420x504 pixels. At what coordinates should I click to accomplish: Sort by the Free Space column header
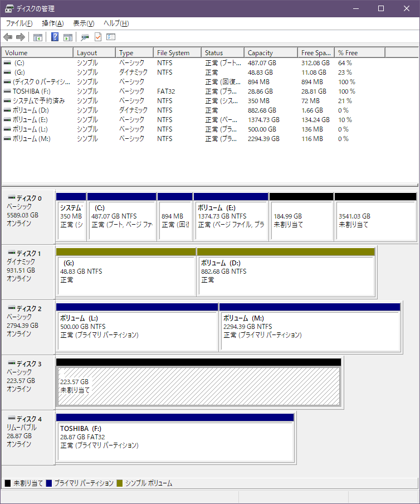316,53
